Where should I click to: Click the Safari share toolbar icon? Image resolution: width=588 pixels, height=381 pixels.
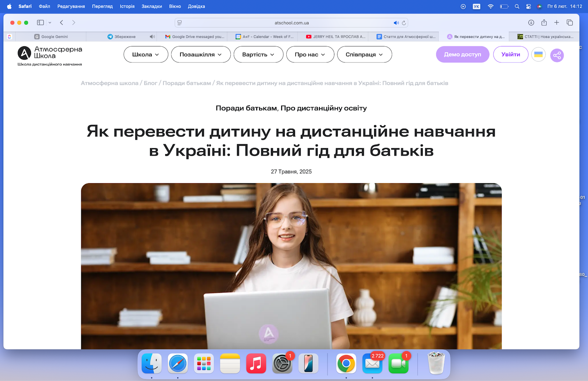[544, 23]
